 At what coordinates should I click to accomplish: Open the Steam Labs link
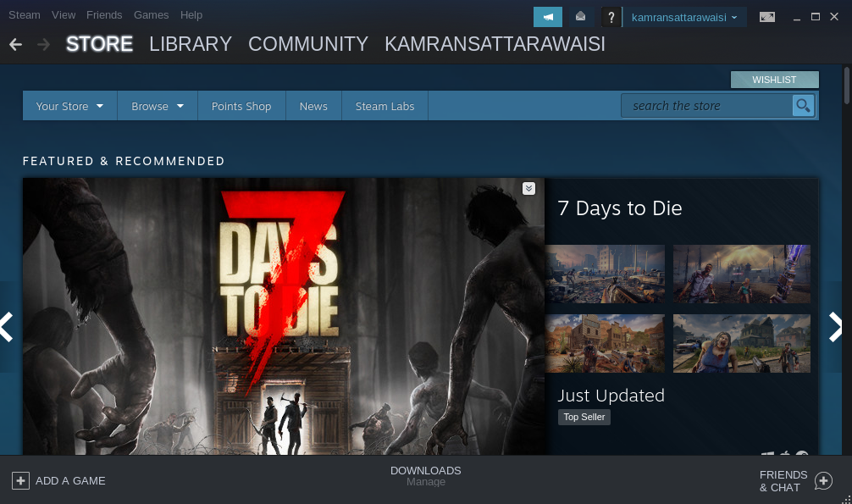pyautogui.click(x=385, y=106)
